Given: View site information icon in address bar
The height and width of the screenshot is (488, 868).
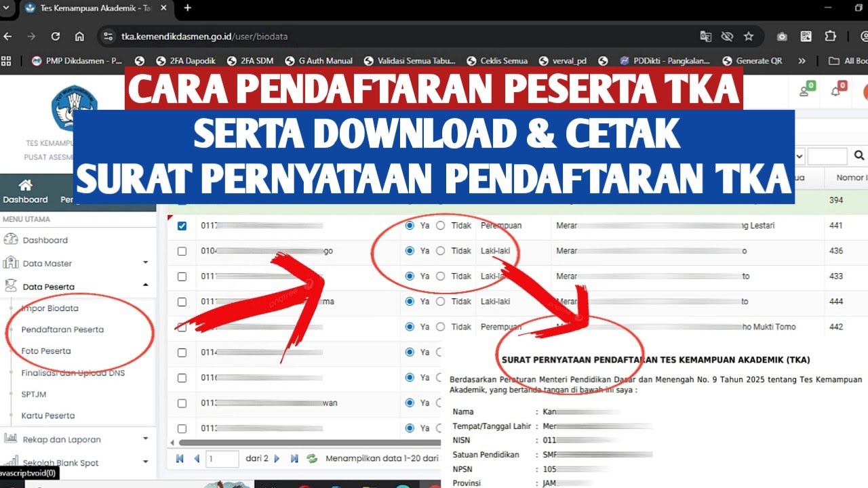Looking at the screenshot, I should pos(108,37).
